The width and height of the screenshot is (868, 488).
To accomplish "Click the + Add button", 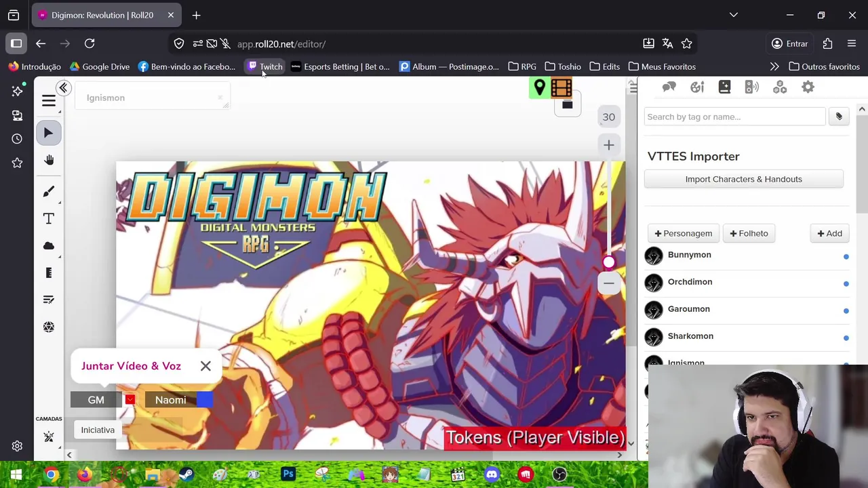I will tap(829, 233).
